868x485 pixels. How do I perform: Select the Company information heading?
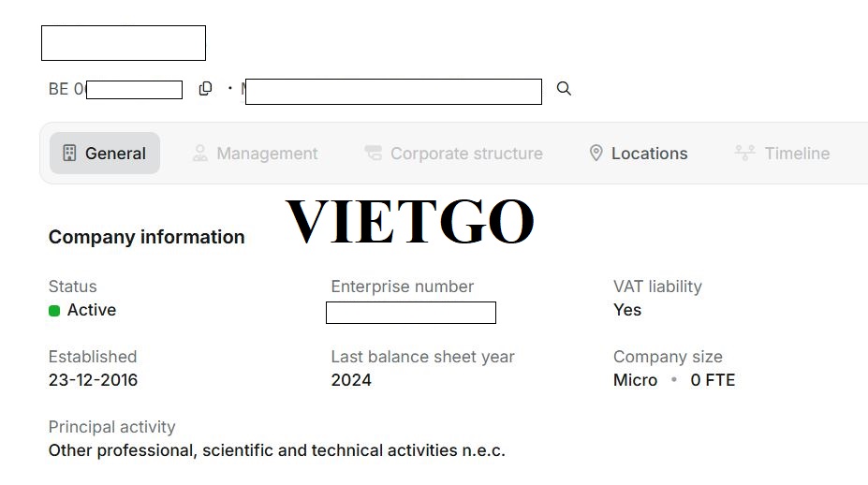pyautogui.click(x=146, y=238)
